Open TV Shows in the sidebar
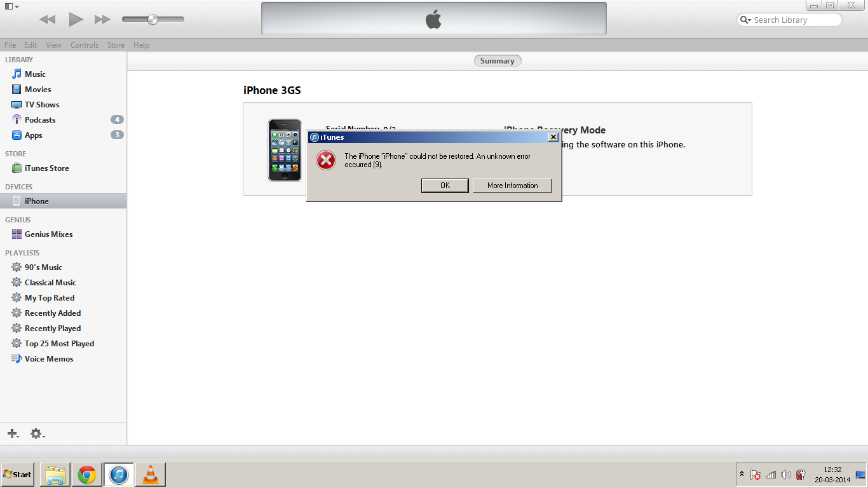Image resolution: width=868 pixels, height=488 pixels. pyautogui.click(x=64, y=105)
